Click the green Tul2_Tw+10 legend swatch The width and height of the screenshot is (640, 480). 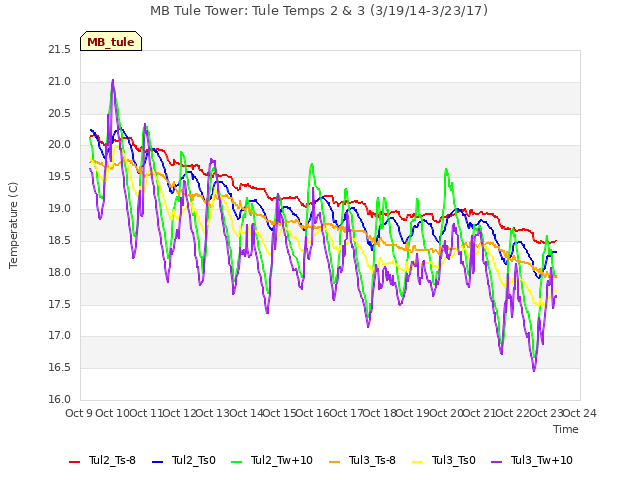pos(237,462)
